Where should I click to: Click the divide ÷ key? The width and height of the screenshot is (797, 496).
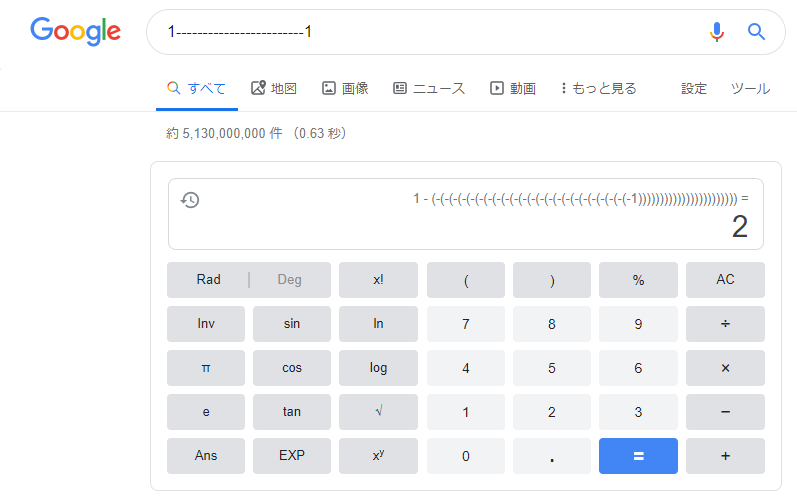click(725, 324)
